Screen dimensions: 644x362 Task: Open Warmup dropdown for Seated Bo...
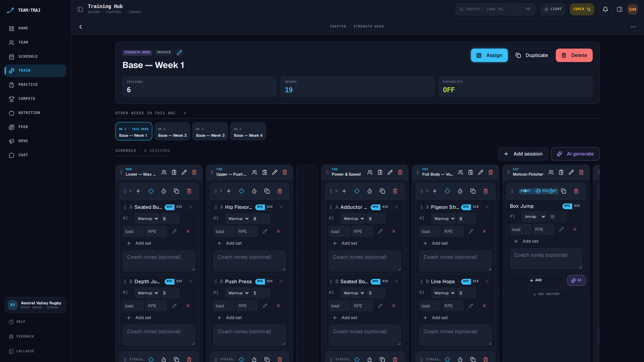(353, 293)
